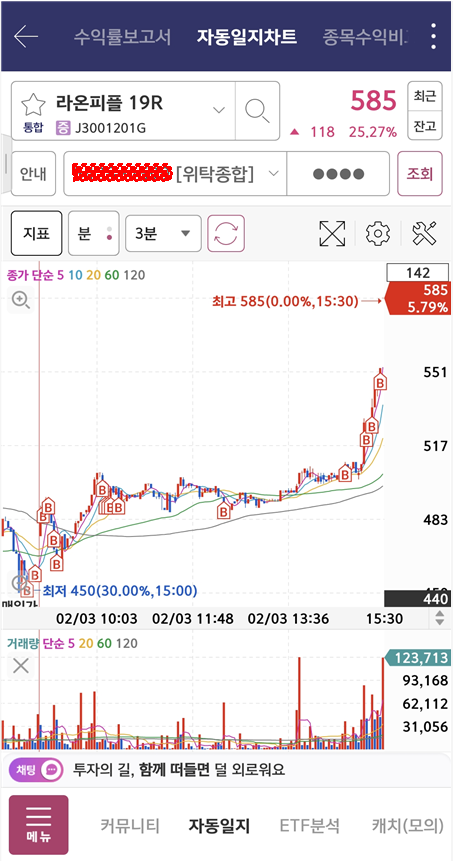Image resolution: width=453 pixels, height=861 pixels.
Task: Open 커뮤니티 bottom tab
Action: point(130,825)
